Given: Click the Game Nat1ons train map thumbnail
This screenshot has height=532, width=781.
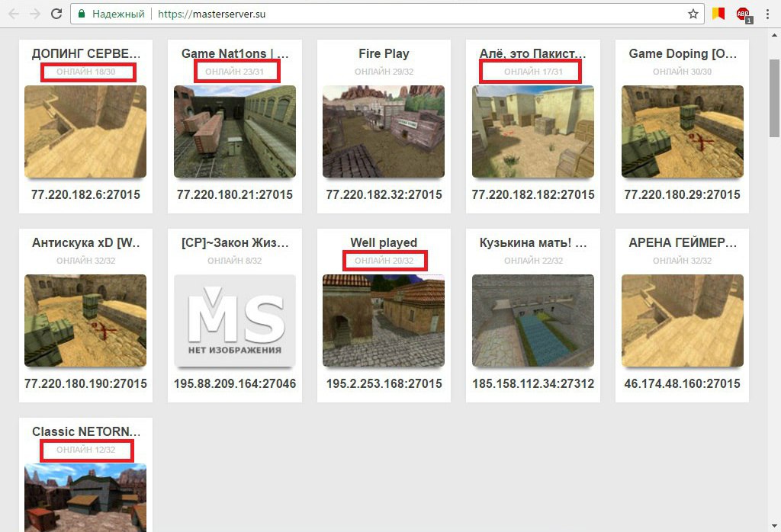Looking at the screenshot, I should pos(235,131).
